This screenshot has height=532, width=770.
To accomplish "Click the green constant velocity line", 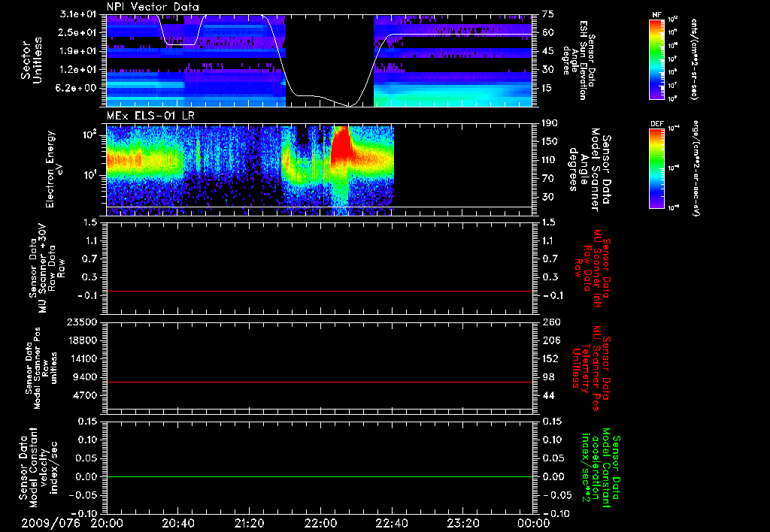I will (x=319, y=476).
